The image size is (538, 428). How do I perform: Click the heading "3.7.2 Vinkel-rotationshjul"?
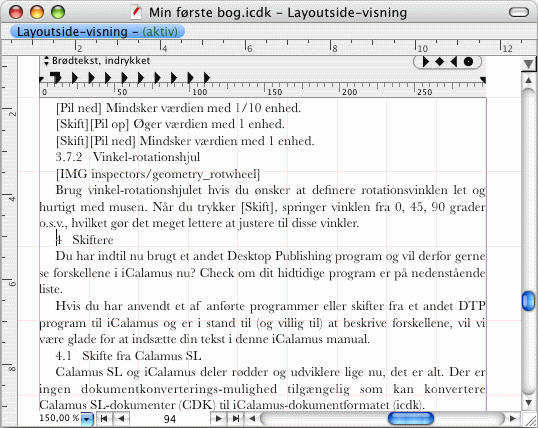(x=128, y=157)
